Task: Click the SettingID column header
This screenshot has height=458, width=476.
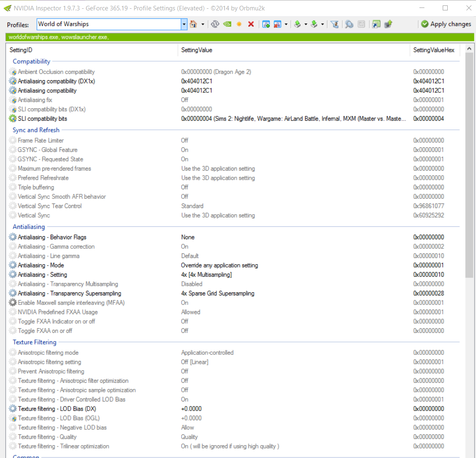Action: (21, 50)
